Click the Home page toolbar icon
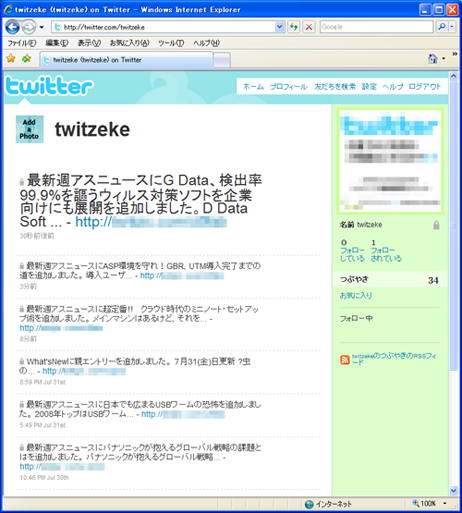This screenshot has height=513, width=462. [x=433, y=59]
